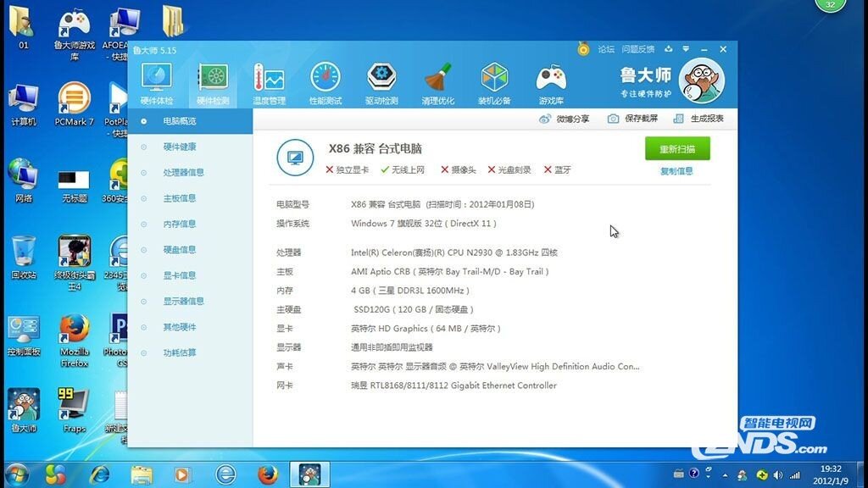Click the volume speaker icon in system tray
Viewport: 868px width, 488px height.
click(x=778, y=475)
